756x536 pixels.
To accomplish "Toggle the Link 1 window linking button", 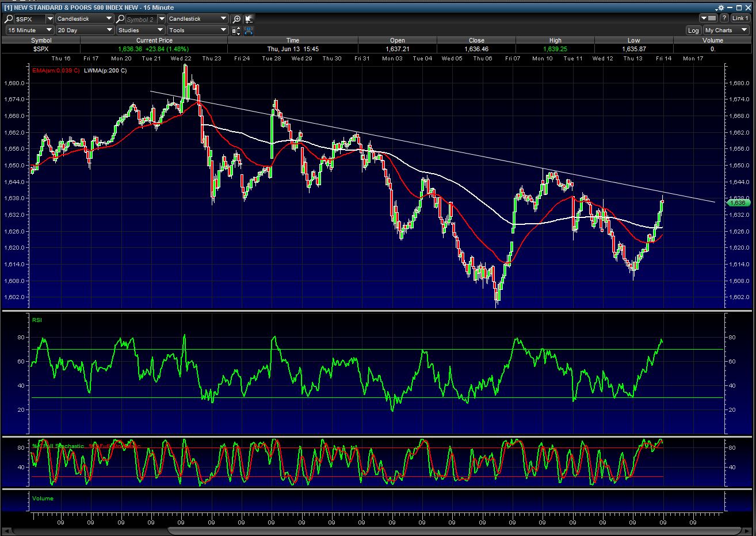I will (x=740, y=18).
